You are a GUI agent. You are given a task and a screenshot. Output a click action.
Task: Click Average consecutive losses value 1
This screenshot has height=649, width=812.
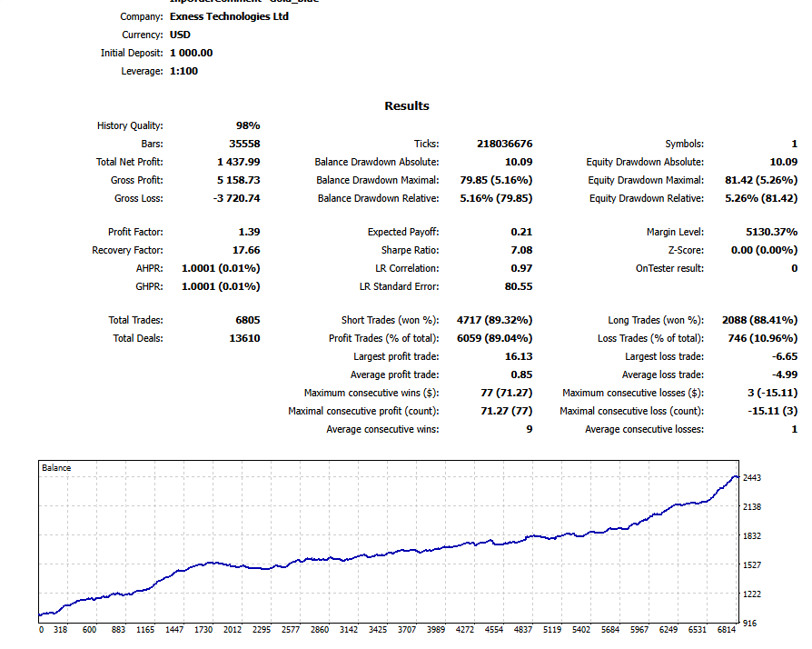(795, 429)
